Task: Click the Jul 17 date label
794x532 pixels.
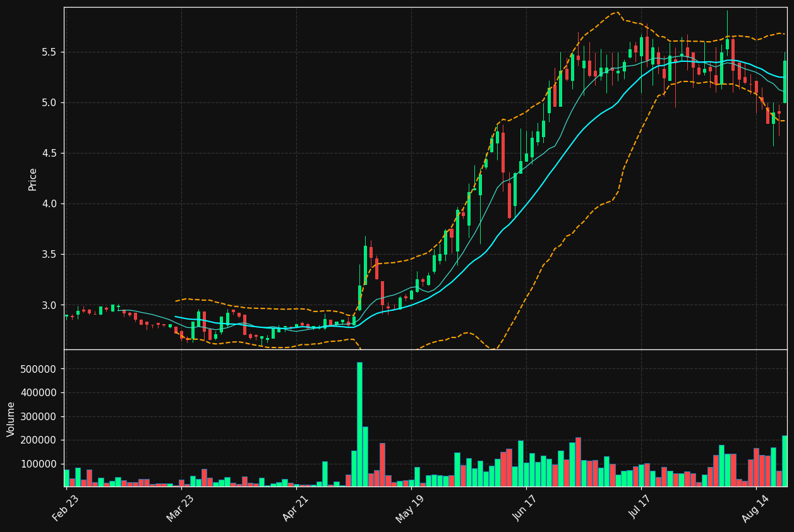Action: click(x=640, y=507)
